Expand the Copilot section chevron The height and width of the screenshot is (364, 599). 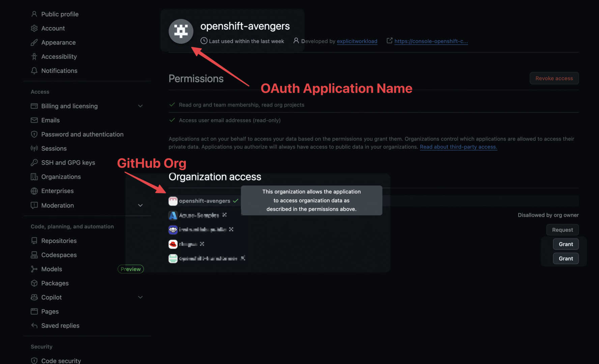point(140,297)
